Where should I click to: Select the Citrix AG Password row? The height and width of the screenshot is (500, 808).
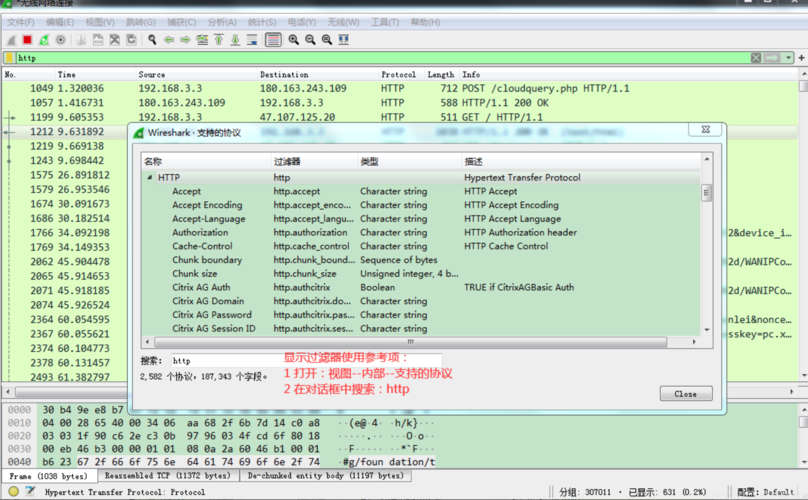pyautogui.click(x=422, y=315)
